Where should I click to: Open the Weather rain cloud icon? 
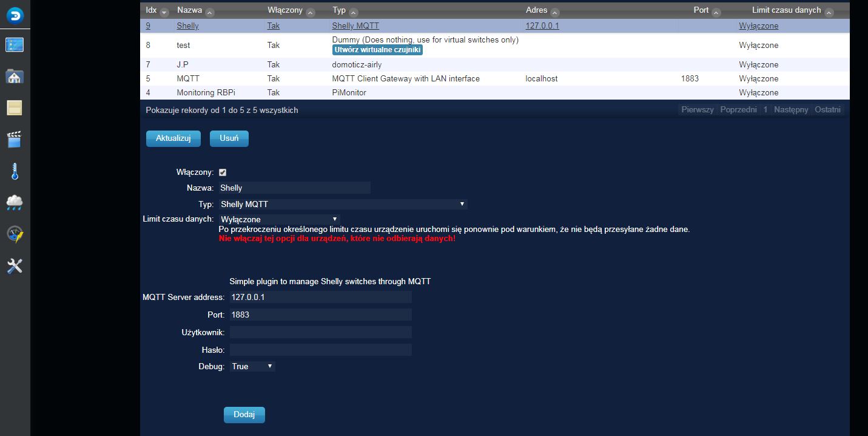(x=15, y=203)
